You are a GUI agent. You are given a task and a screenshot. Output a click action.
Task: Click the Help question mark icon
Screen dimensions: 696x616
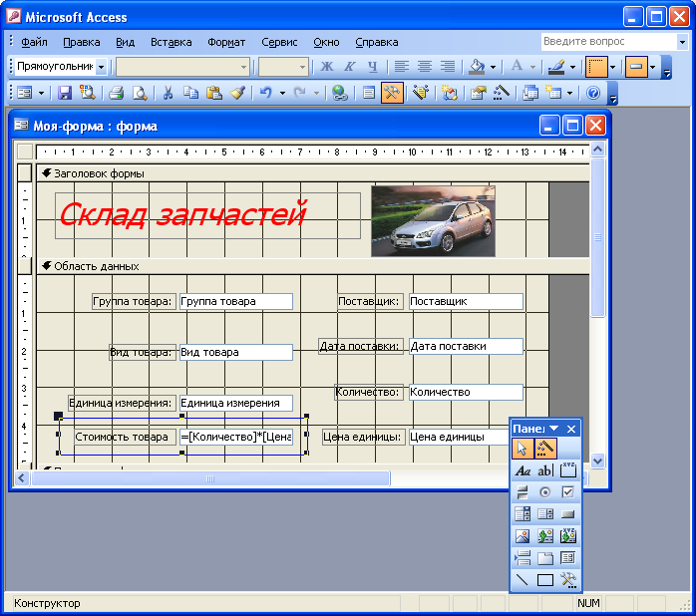(593, 93)
